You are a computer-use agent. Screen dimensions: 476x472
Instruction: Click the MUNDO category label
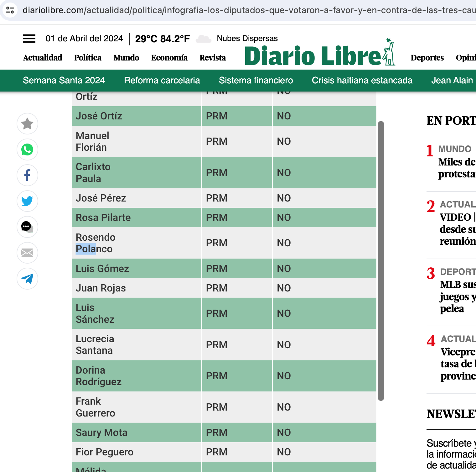click(455, 149)
